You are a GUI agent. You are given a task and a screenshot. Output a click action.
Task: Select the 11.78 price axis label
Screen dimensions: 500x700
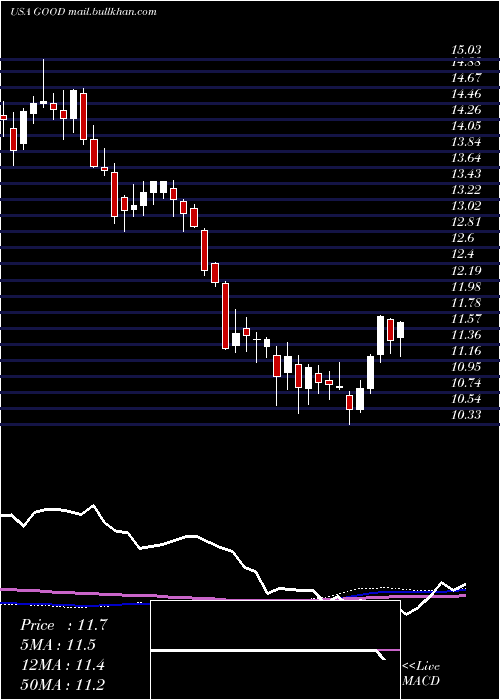coord(466,303)
